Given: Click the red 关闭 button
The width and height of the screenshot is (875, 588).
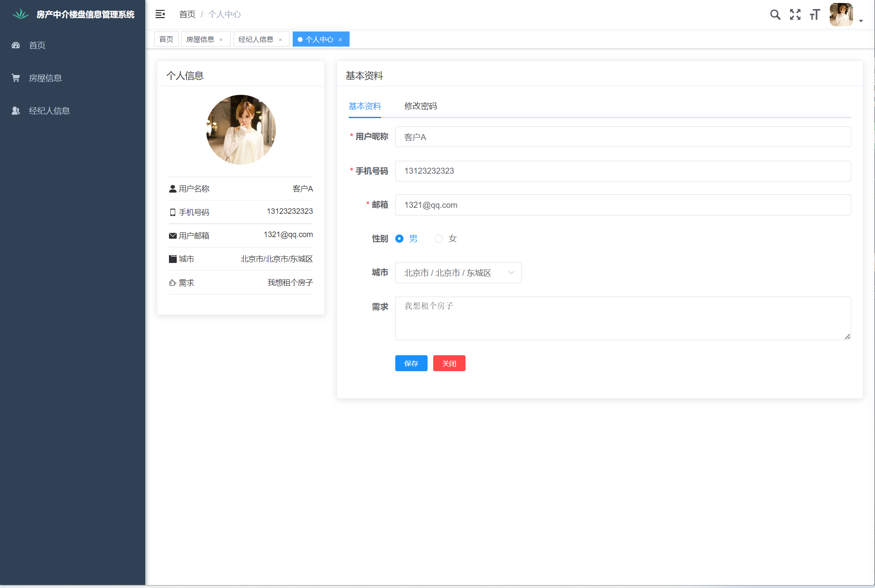Looking at the screenshot, I should [449, 363].
